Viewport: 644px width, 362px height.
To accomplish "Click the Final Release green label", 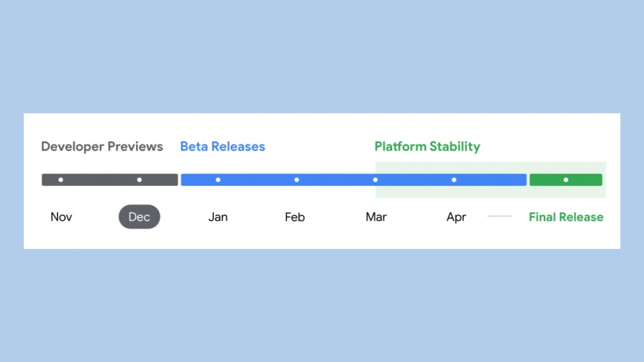I will 566,217.
